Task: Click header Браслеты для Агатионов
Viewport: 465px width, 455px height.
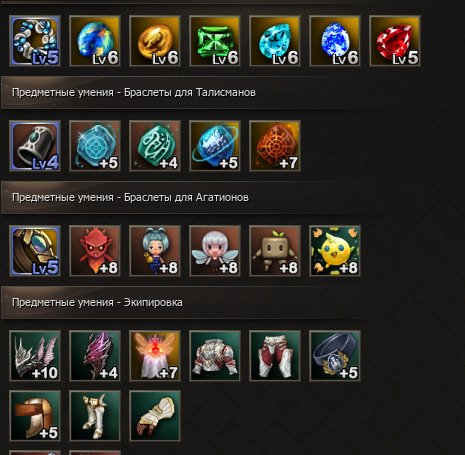Action: 130,197
